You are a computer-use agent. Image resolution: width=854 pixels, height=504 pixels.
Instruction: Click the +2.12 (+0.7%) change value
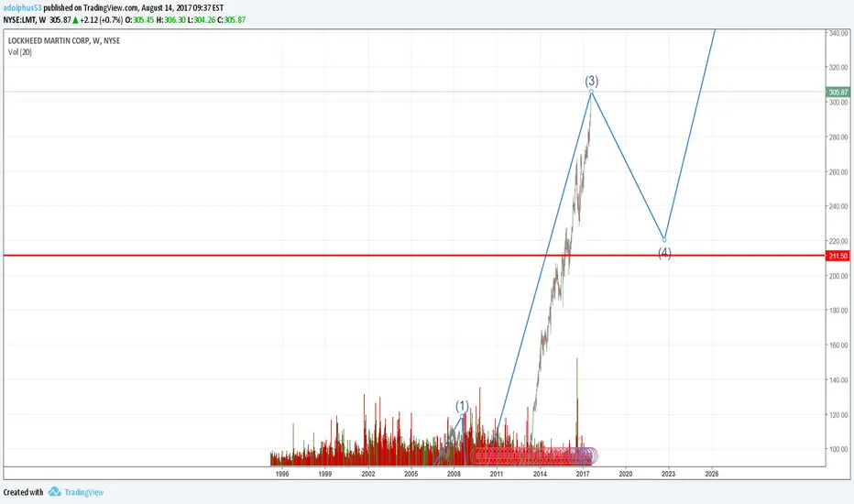click(102, 20)
